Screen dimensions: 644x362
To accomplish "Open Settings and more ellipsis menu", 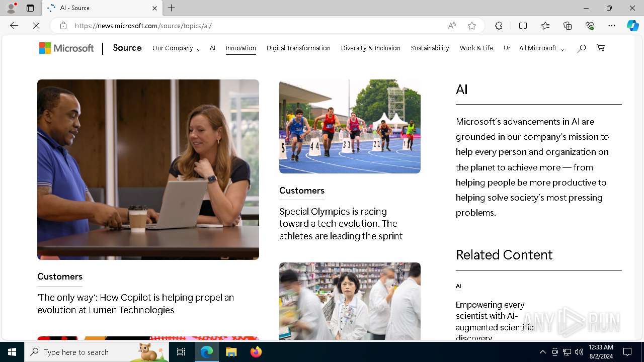I will pyautogui.click(x=612, y=26).
